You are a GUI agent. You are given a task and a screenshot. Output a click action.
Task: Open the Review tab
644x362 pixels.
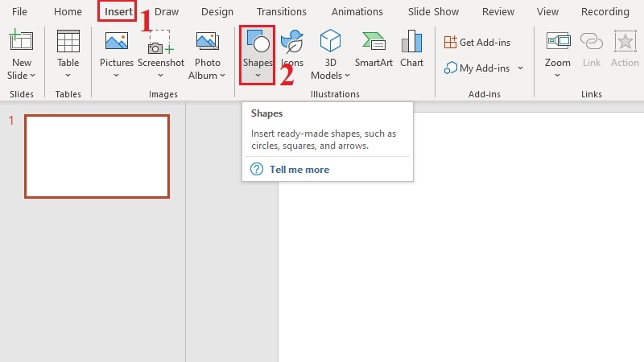click(497, 11)
